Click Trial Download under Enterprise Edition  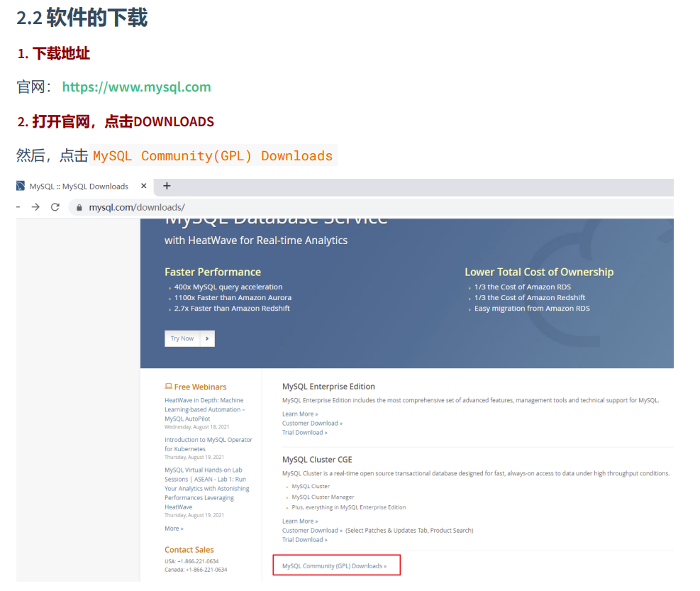[304, 432]
